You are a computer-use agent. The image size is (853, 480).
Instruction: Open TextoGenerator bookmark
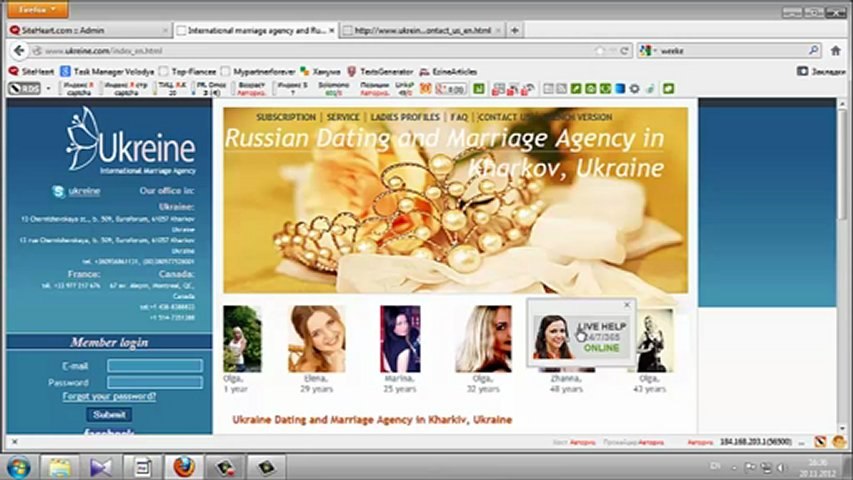click(x=380, y=71)
